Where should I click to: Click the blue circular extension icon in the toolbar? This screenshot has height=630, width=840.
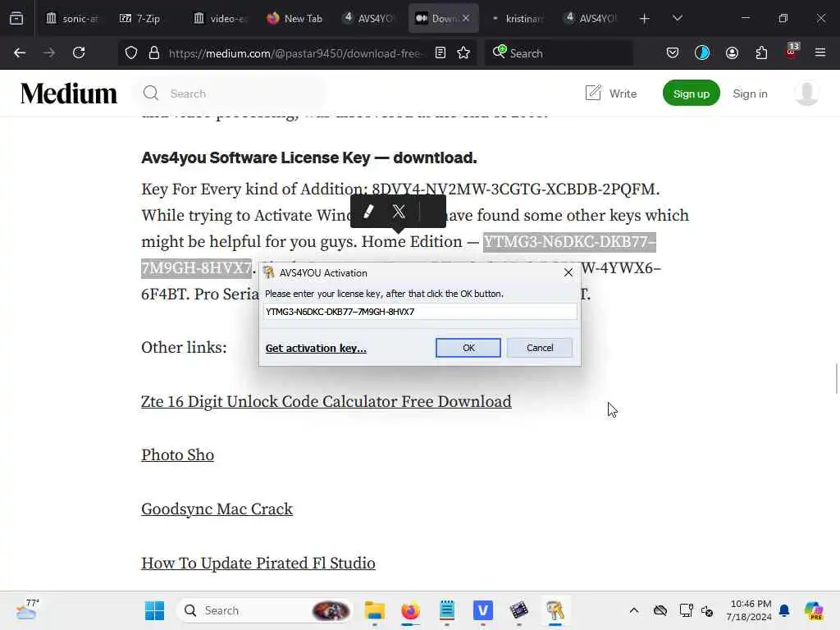(x=702, y=52)
